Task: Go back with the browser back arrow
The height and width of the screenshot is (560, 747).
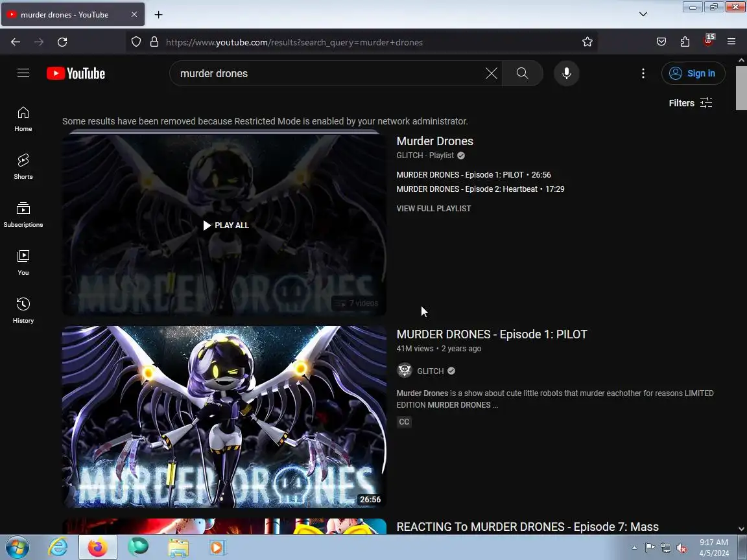Action: coord(16,42)
